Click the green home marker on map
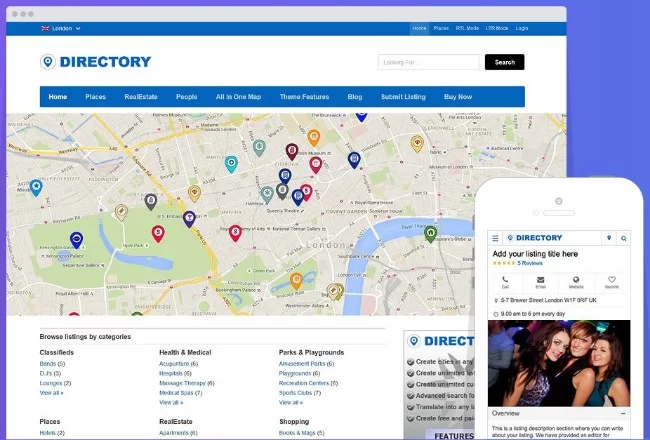The image size is (650, 440). [430, 234]
